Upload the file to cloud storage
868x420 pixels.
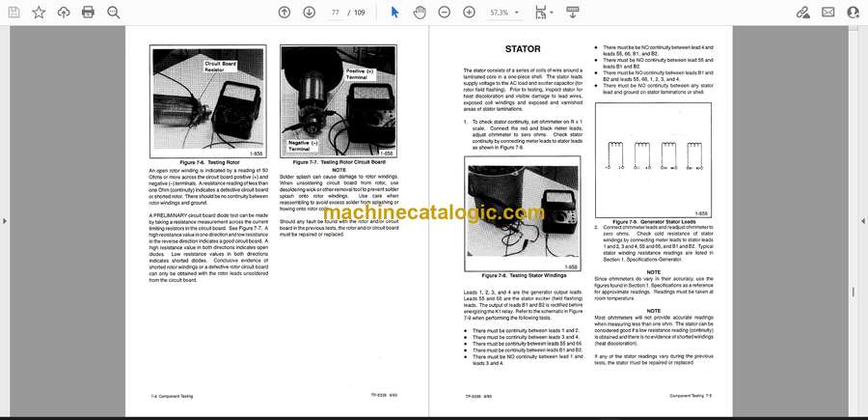pyautogui.click(x=64, y=13)
